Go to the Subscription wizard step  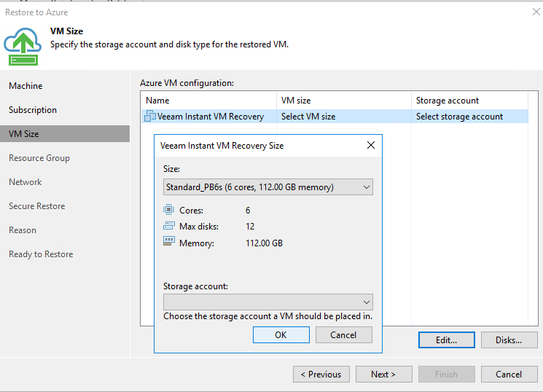pos(33,110)
